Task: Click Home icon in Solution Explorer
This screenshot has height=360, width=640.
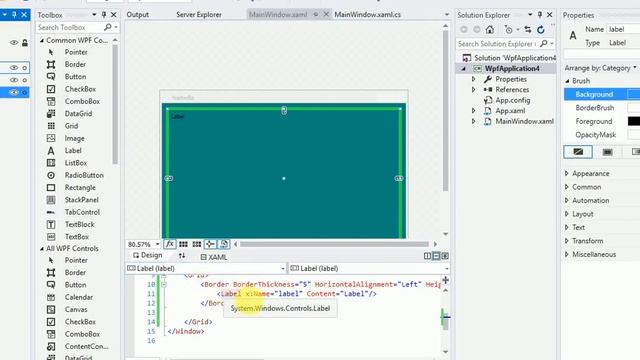Action: [490, 29]
